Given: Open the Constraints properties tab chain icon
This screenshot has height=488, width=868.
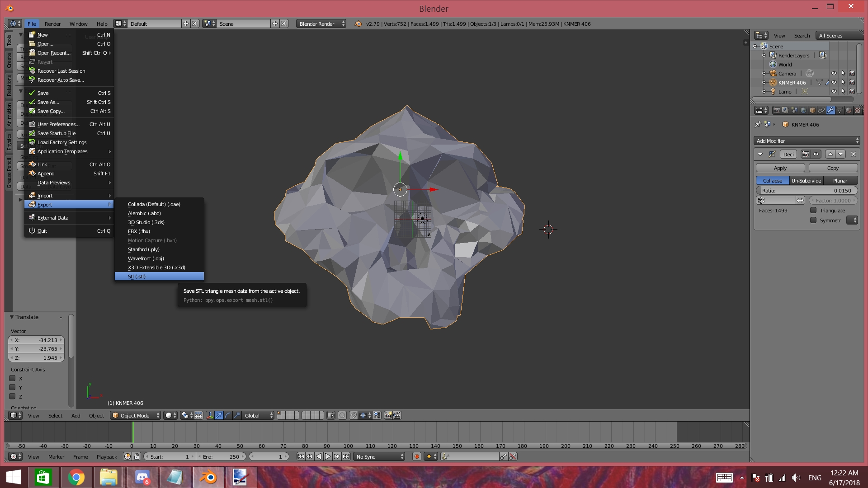Looking at the screenshot, I should [x=821, y=110].
